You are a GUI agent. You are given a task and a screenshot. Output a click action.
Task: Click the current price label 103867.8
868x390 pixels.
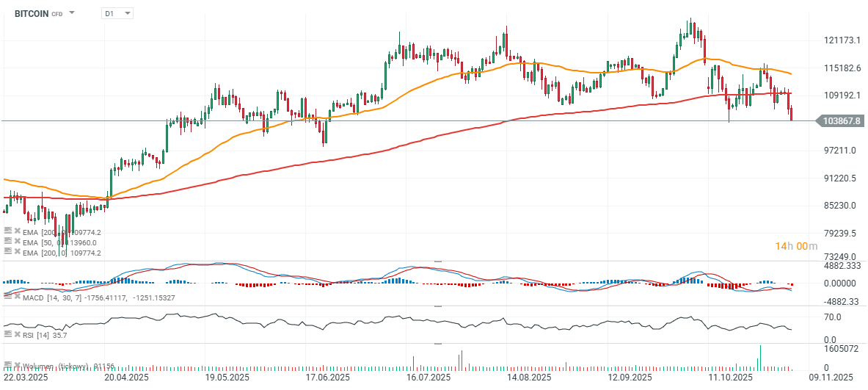(x=842, y=120)
